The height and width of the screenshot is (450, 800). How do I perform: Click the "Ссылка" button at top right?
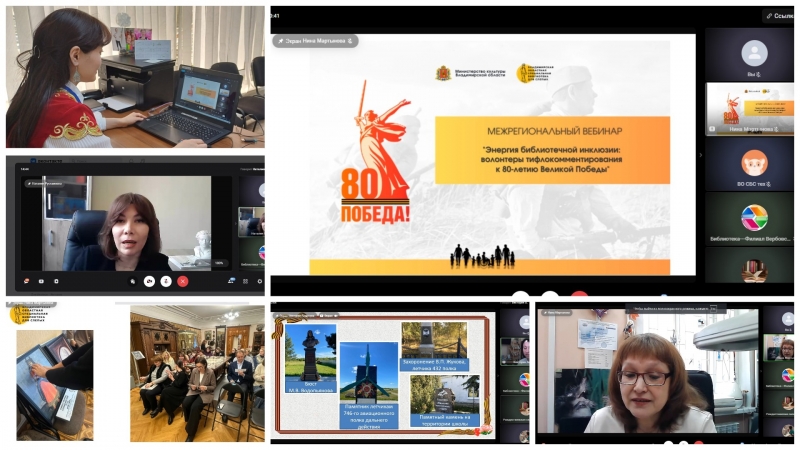tap(779, 15)
